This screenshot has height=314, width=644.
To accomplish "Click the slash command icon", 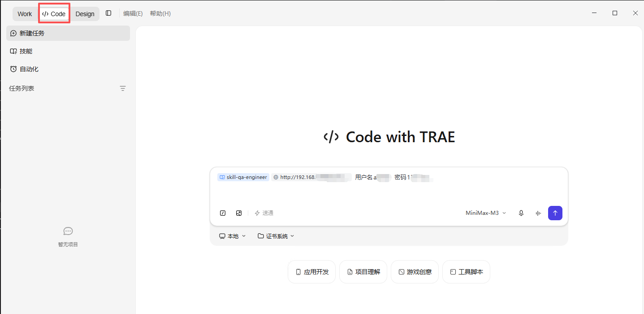I will click(x=223, y=213).
